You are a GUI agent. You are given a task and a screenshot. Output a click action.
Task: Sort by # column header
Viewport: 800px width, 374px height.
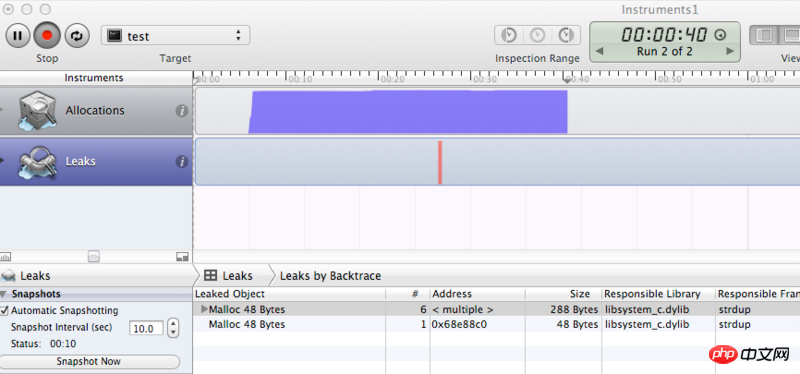[408, 294]
